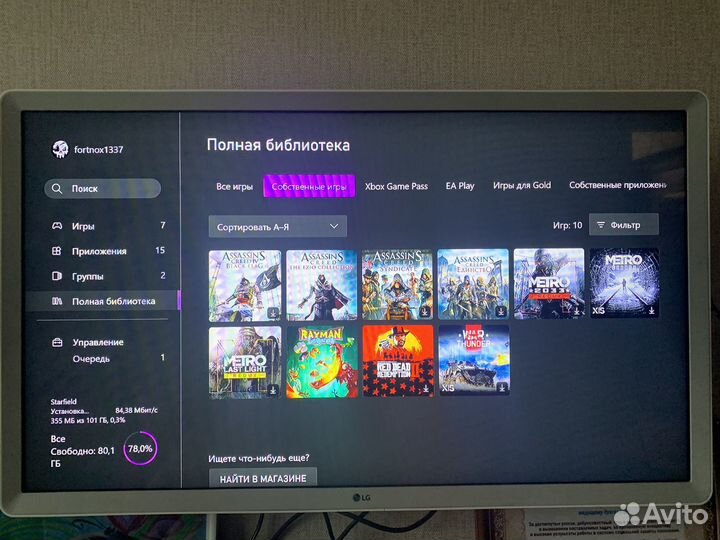The width and height of the screenshot is (720, 540).
Task: Open the fortnox1337 profile avatar
Action: [x=61, y=149]
